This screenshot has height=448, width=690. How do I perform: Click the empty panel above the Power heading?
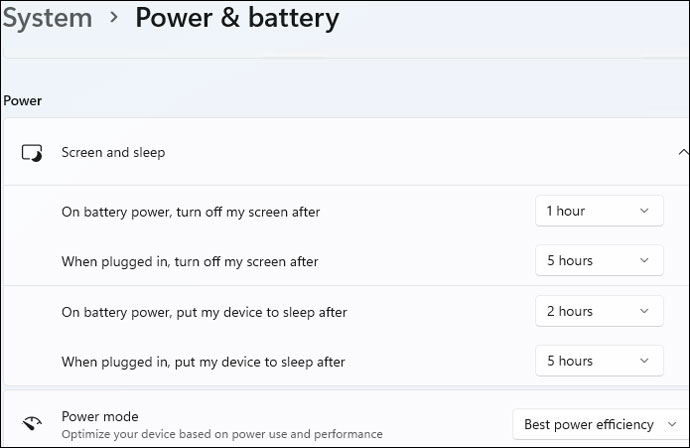345,73
